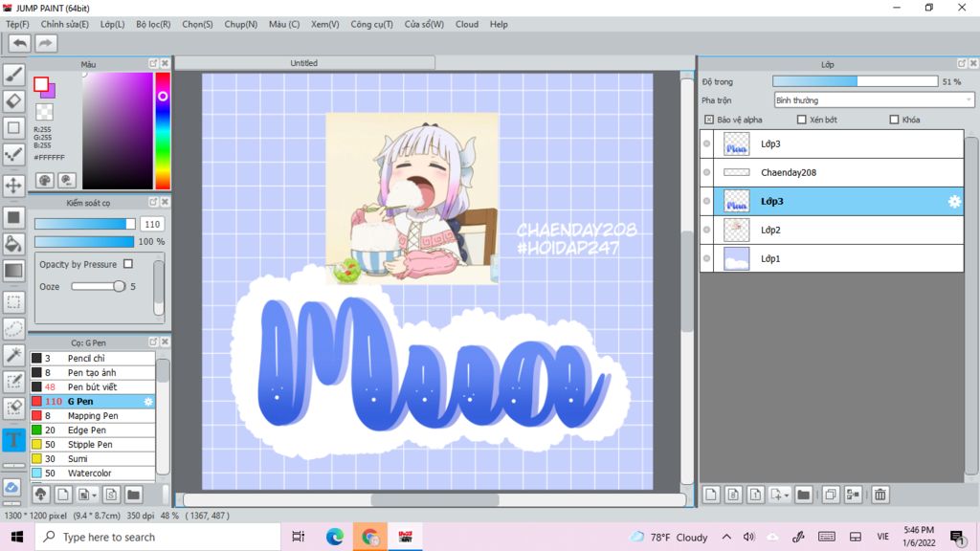
Task: Open layer settings gear on highlighted Lớp3
Action: coord(954,201)
